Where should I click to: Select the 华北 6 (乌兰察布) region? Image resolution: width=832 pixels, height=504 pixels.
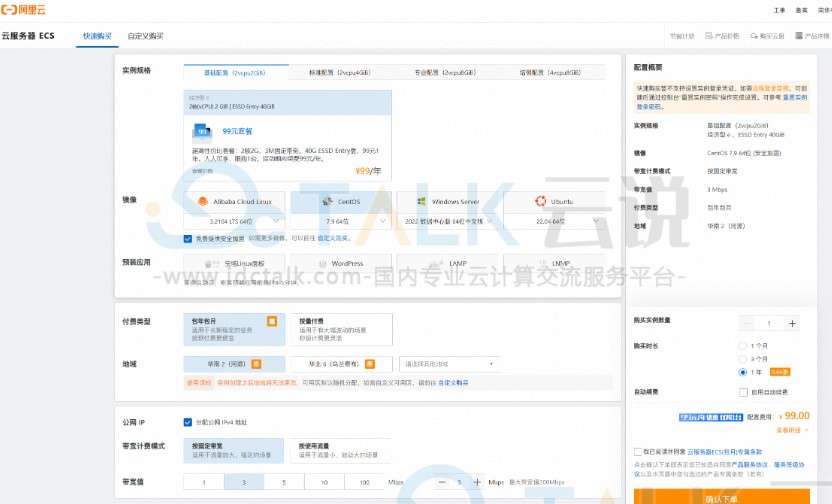click(341, 364)
